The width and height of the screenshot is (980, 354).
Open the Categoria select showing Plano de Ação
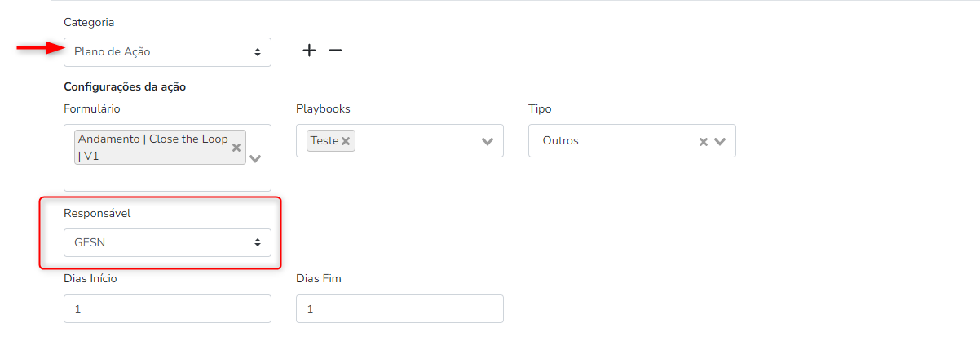[167, 52]
